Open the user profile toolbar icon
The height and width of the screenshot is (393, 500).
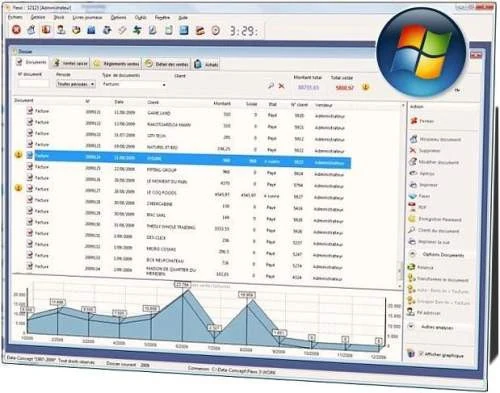(61, 30)
